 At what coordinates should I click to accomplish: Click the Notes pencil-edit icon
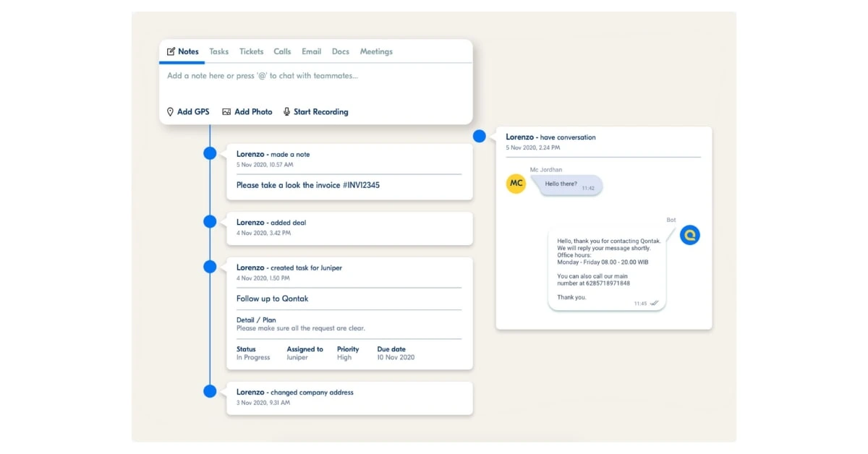point(171,51)
